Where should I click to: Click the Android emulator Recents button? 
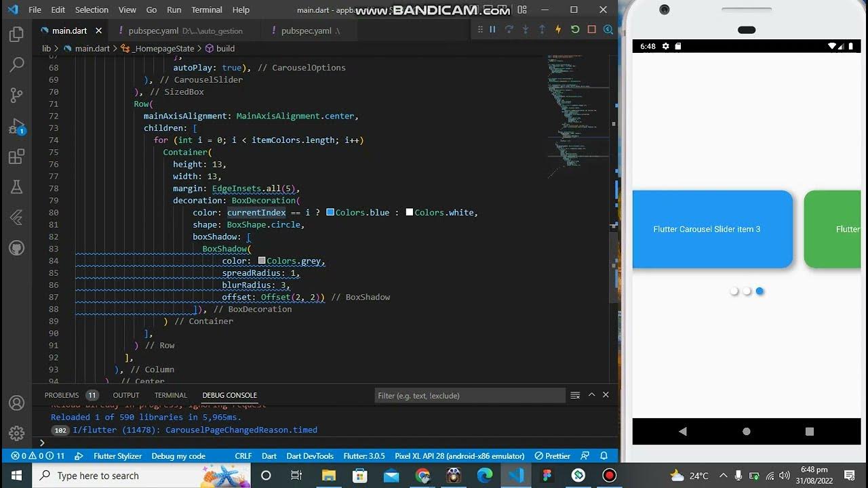click(x=810, y=431)
